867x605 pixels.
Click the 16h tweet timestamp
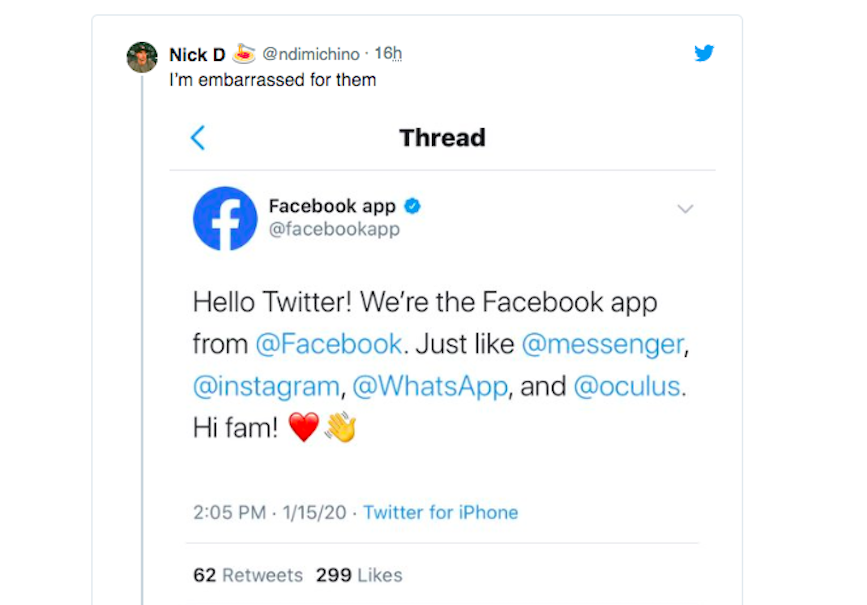tap(388, 54)
